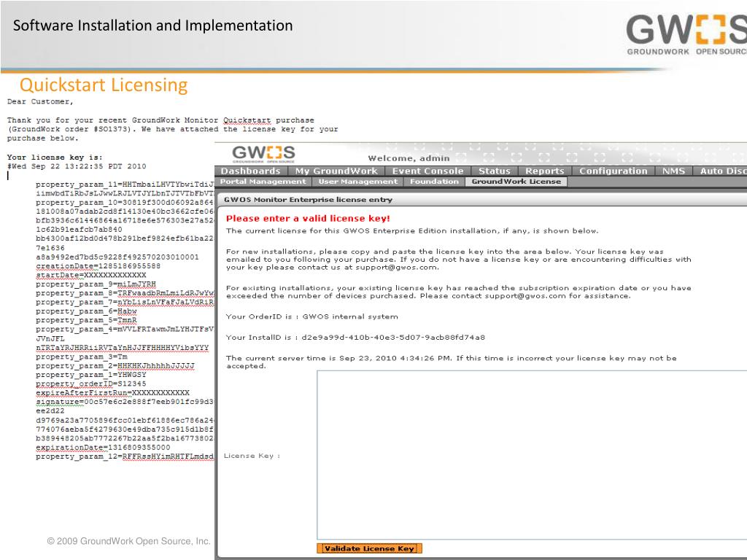Click 'property_param_1=YHWGSY' line
Image resolution: width=747 pixels, height=560 pixels.
[x=91, y=375]
